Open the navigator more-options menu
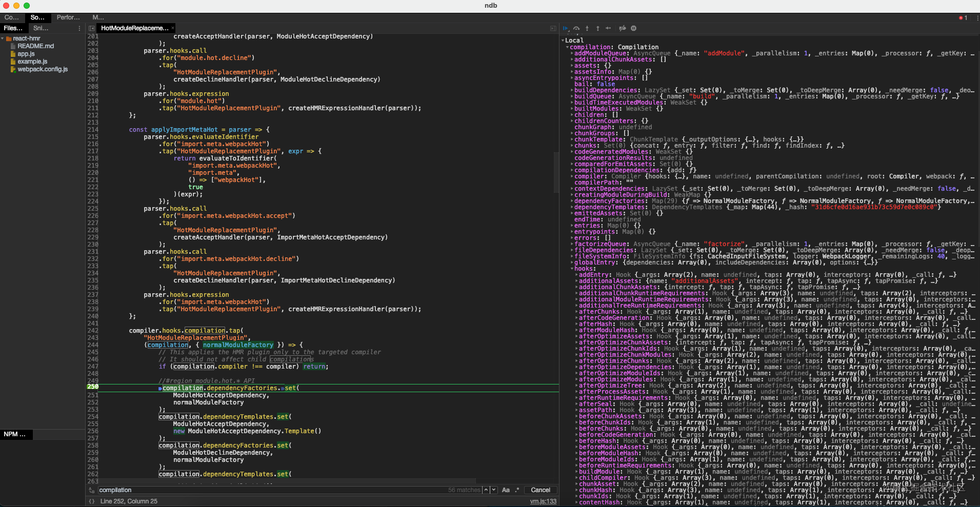Screen dimensions: 980x507 point(79,29)
